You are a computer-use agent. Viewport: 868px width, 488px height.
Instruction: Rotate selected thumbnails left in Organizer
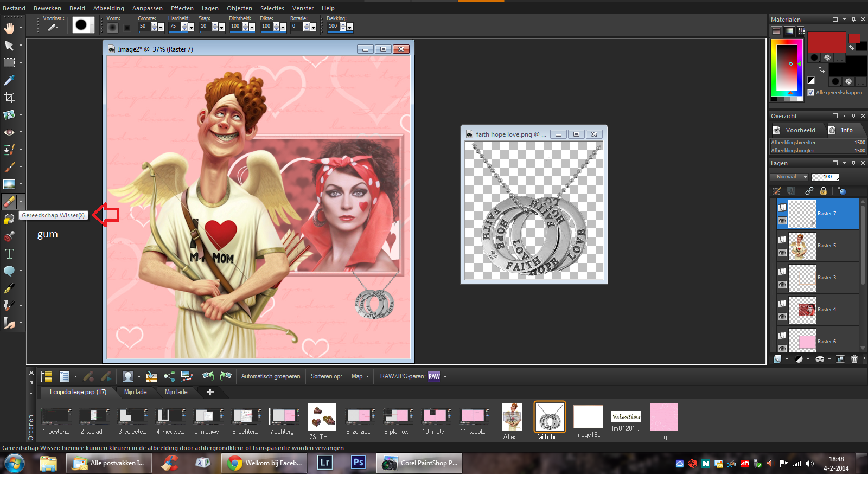[x=208, y=376]
